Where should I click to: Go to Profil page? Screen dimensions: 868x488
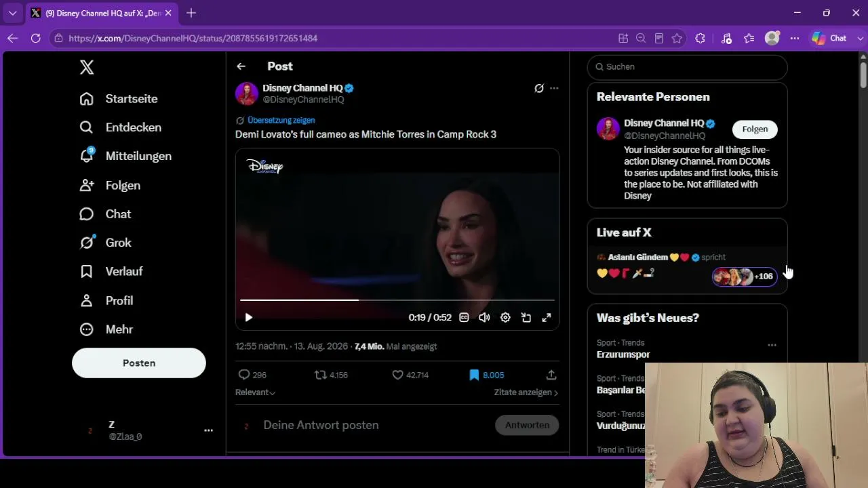coord(106,300)
